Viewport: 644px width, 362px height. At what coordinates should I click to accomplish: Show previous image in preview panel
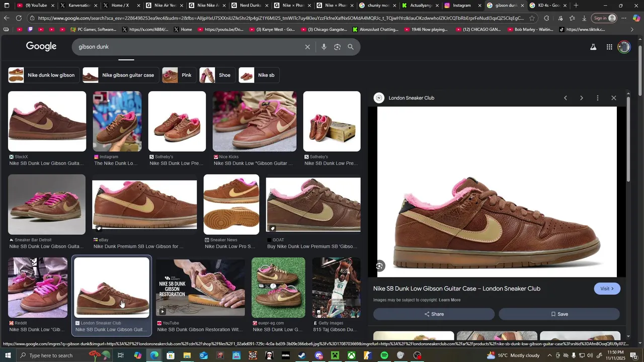point(566,98)
